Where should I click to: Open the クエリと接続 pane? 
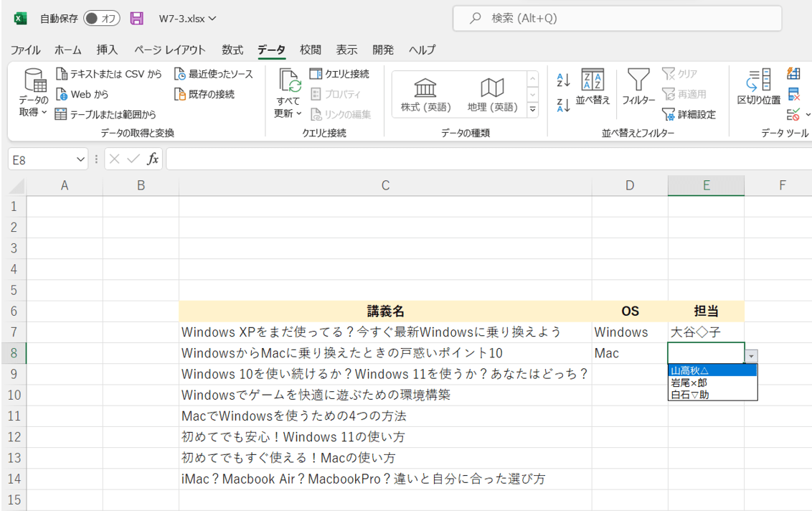(x=340, y=74)
